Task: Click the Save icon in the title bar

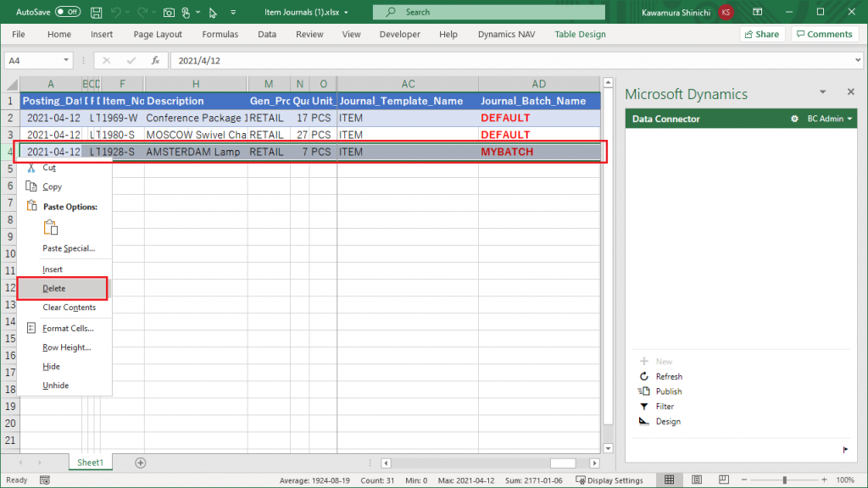Action: click(96, 12)
